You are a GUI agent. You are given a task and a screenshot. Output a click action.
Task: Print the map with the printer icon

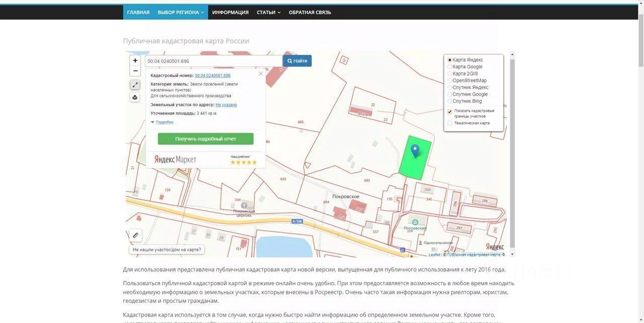(x=135, y=98)
